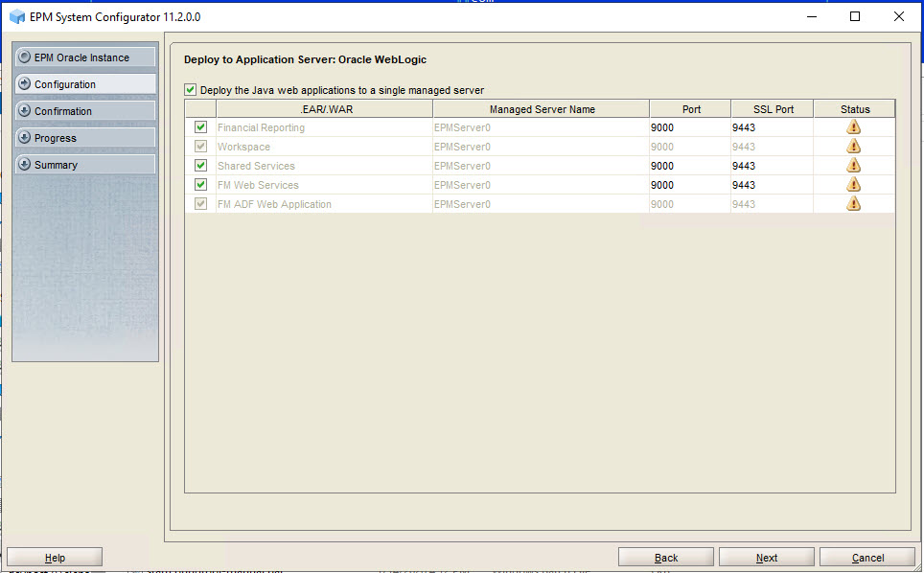
Task: Click EPMServer0 in the Financial Reporting row
Action: point(462,127)
